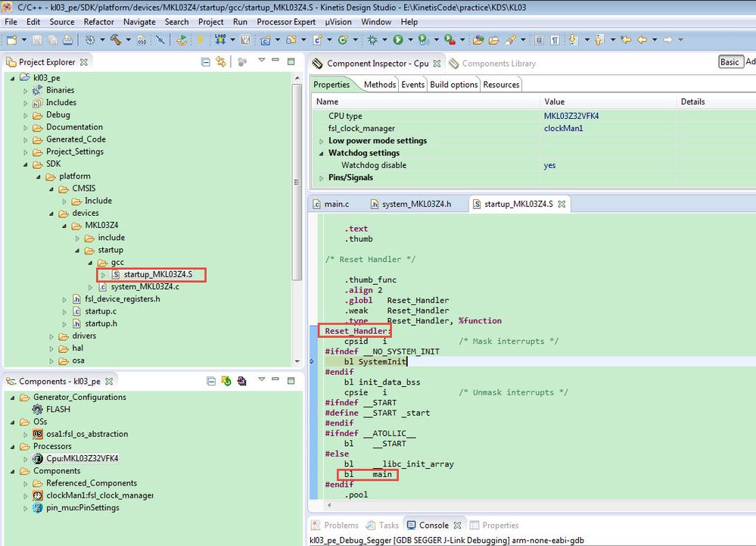
Task: Open the New wizard dropdown arrow
Action: tap(23, 40)
